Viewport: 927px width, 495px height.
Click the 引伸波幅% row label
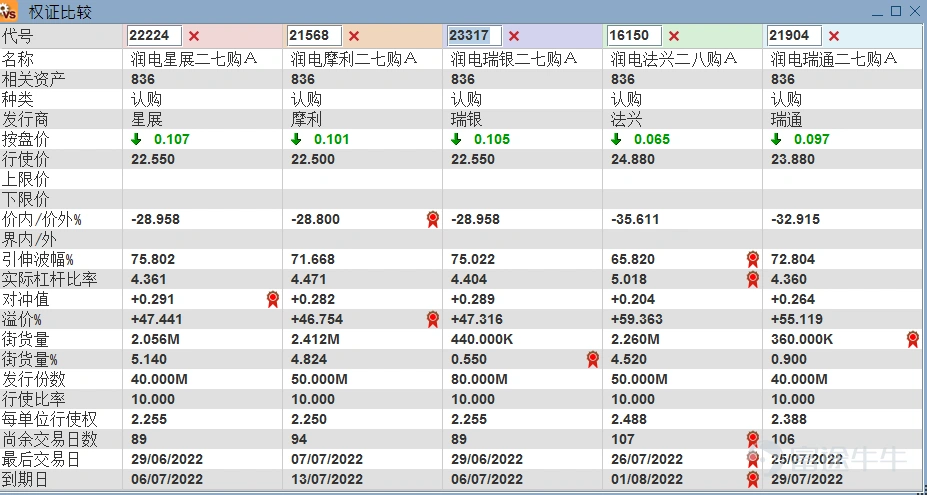(x=37, y=260)
